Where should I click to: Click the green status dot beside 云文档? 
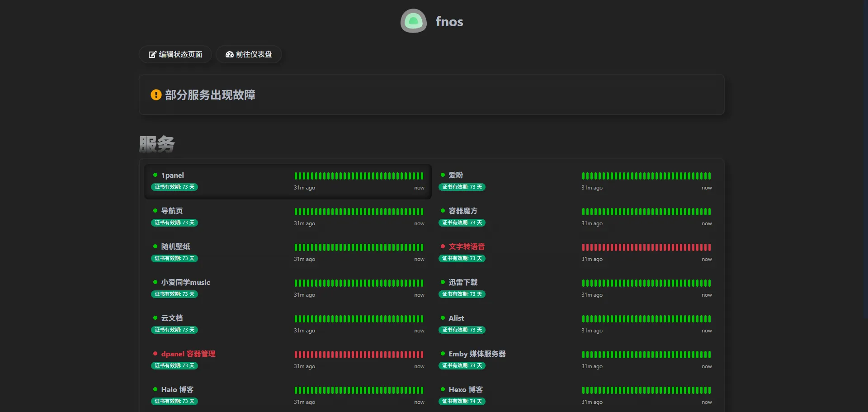155,318
